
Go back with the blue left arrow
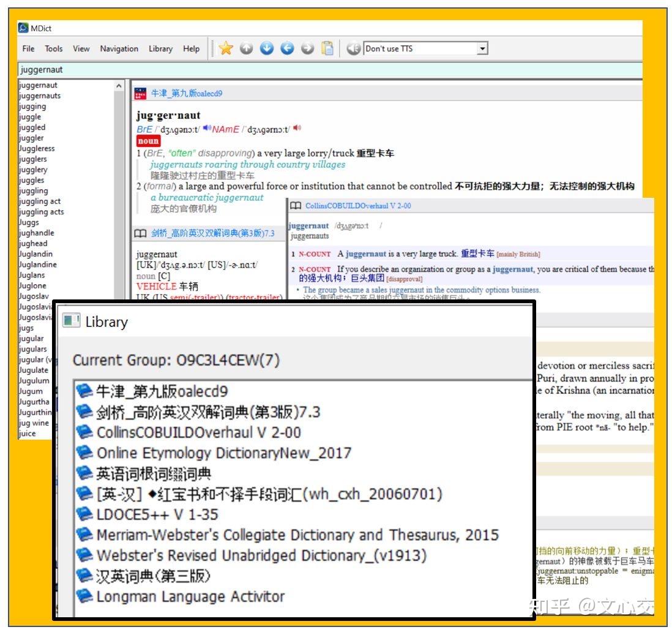pyautogui.click(x=287, y=48)
